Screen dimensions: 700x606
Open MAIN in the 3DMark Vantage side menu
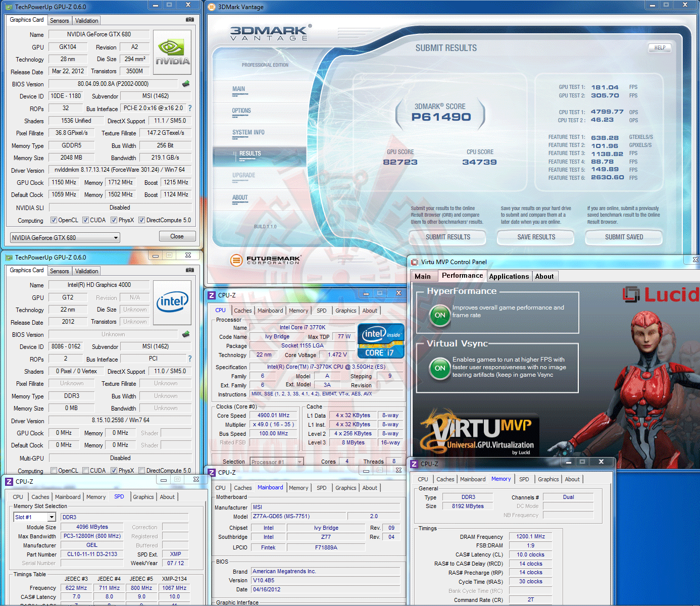239,89
